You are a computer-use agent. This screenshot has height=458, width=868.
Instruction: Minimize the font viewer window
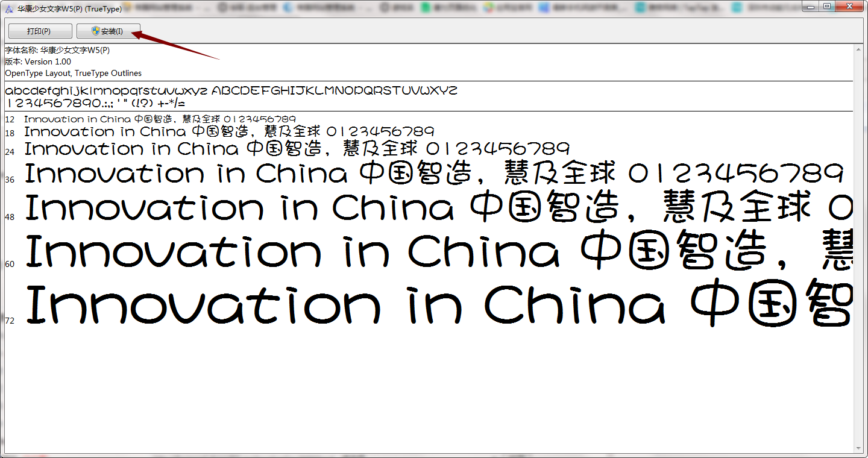pos(811,6)
